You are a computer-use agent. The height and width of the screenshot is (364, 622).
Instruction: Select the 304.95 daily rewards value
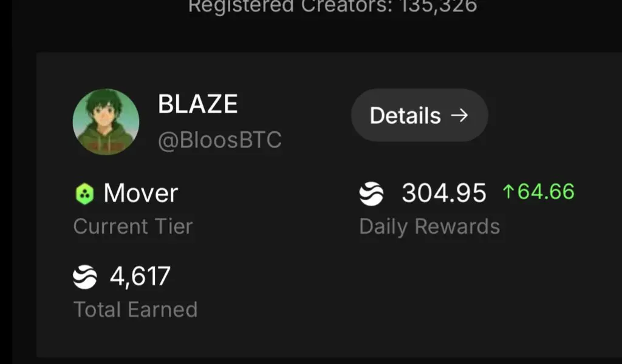444,193
